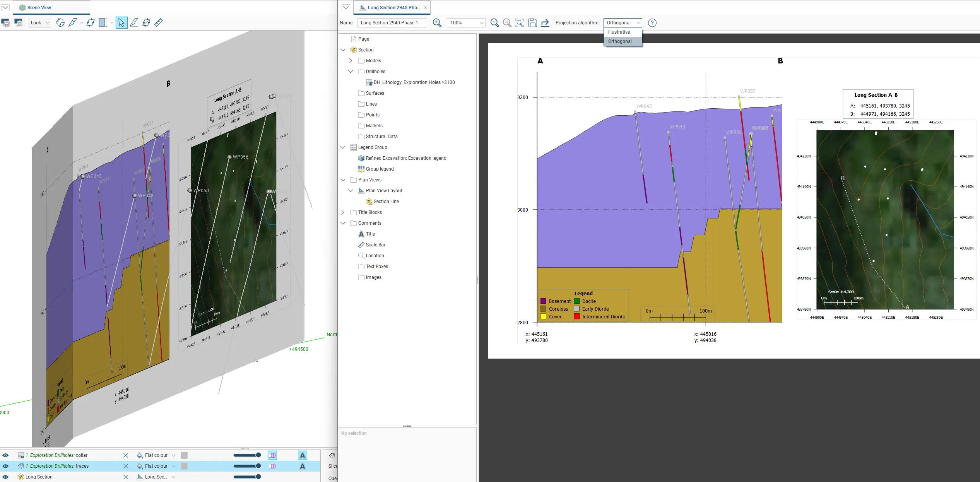This screenshot has height=482, width=980.
Task: Click the zoom out magnifier icon
Action: (x=495, y=23)
